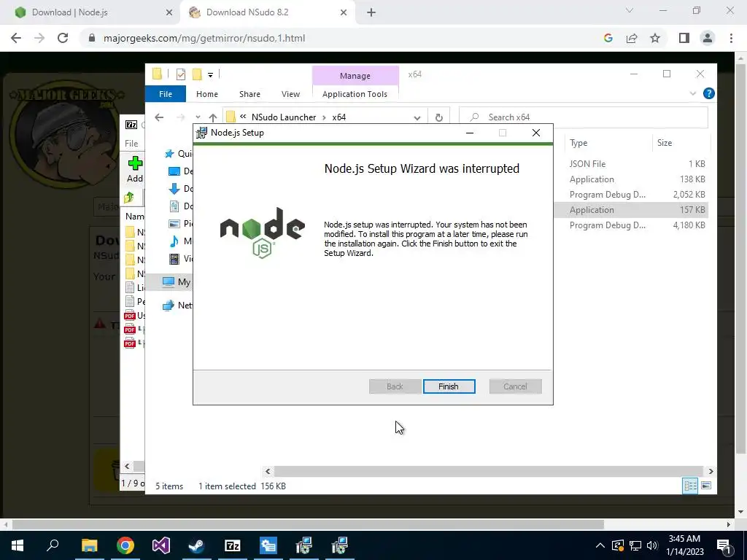The height and width of the screenshot is (560, 747).
Task: Select the 4,180 KB Program Debug row
Action: tap(631, 225)
